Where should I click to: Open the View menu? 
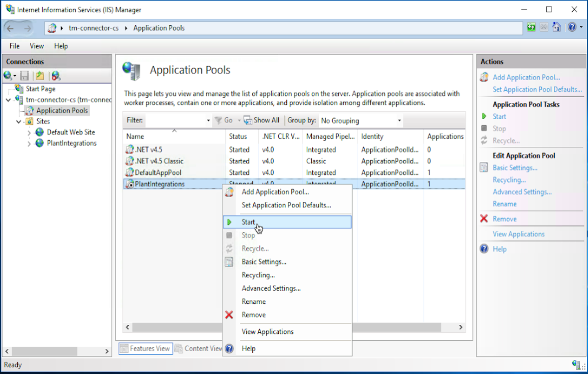(x=36, y=46)
